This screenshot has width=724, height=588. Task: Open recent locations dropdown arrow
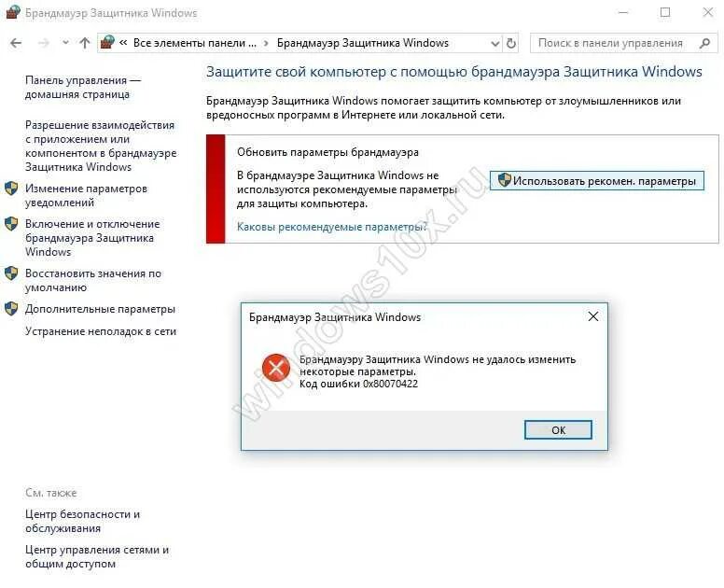(x=65, y=43)
